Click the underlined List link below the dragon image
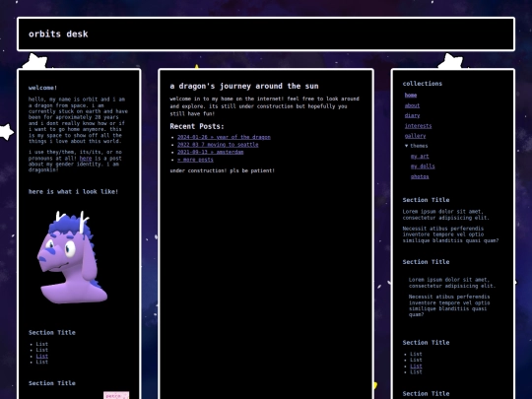 coord(42,356)
